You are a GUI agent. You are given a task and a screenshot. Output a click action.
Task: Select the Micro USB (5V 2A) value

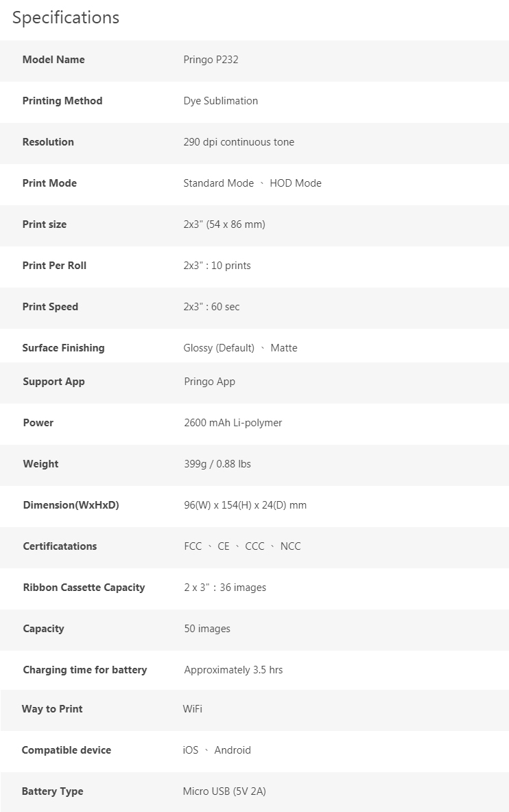pyautogui.click(x=224, y=791)
